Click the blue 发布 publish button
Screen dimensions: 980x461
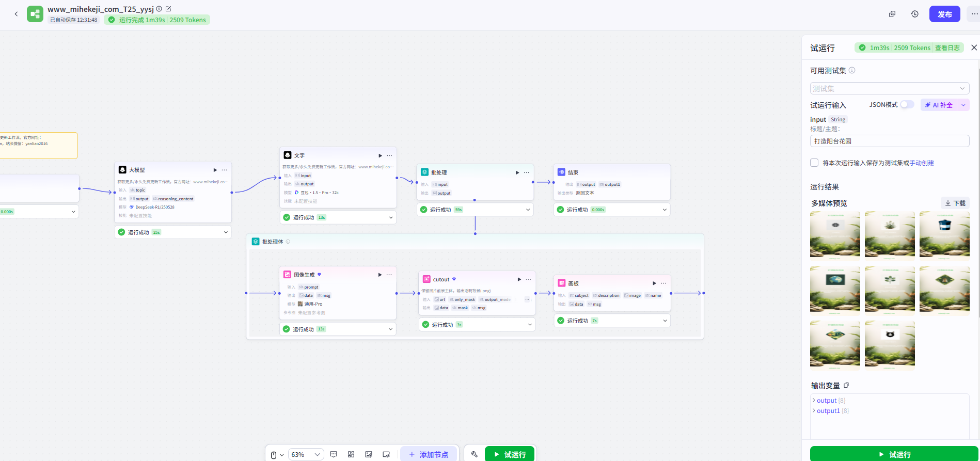coord(944,14)
